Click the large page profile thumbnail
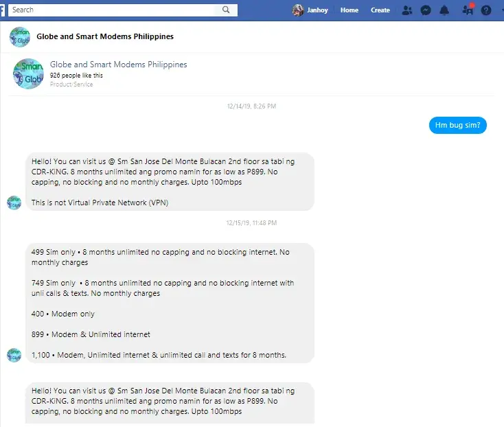Viewport: 504px width, 427px height. [x=28, y=73]
